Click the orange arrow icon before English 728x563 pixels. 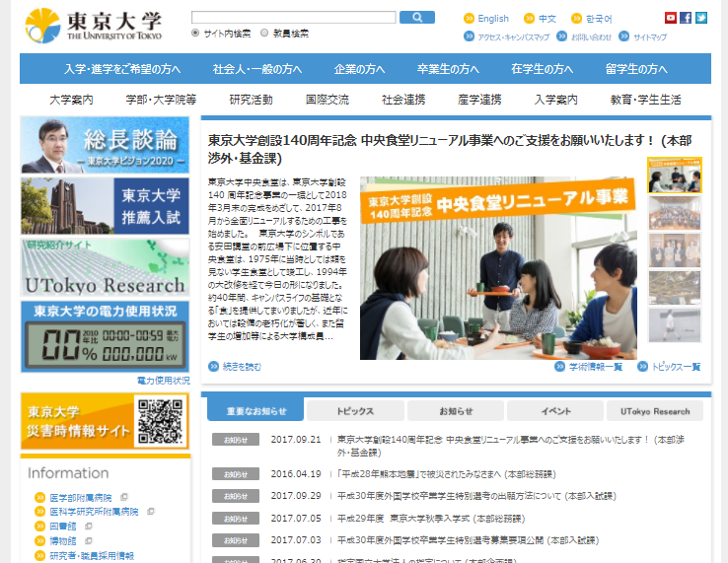point(469,19)
